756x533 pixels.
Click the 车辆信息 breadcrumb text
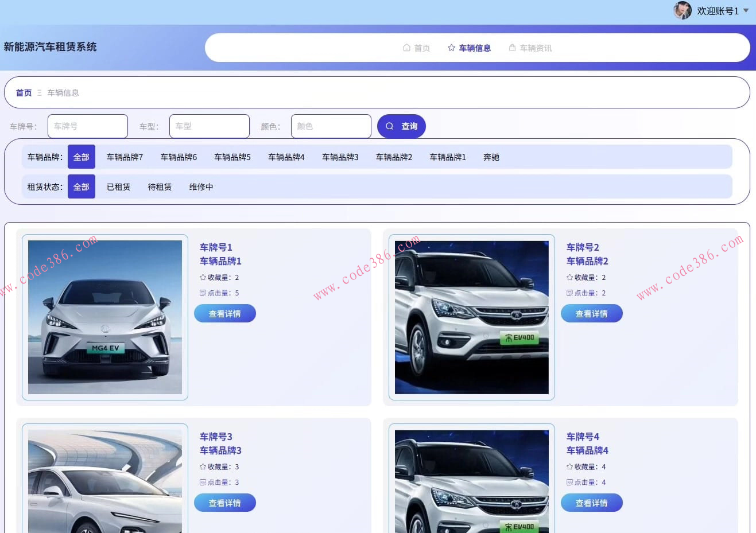(63, 92)
